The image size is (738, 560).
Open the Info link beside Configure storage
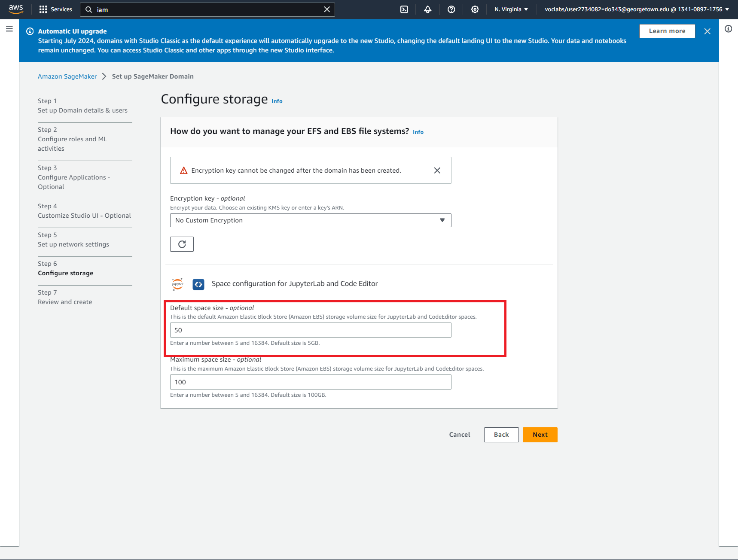coord(277,101)
